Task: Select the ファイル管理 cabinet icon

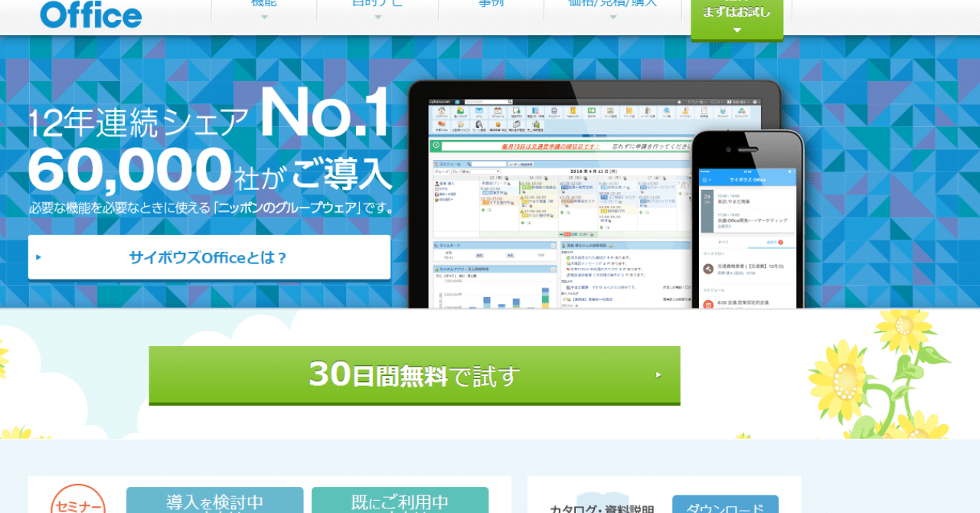Action: point(611,112)
